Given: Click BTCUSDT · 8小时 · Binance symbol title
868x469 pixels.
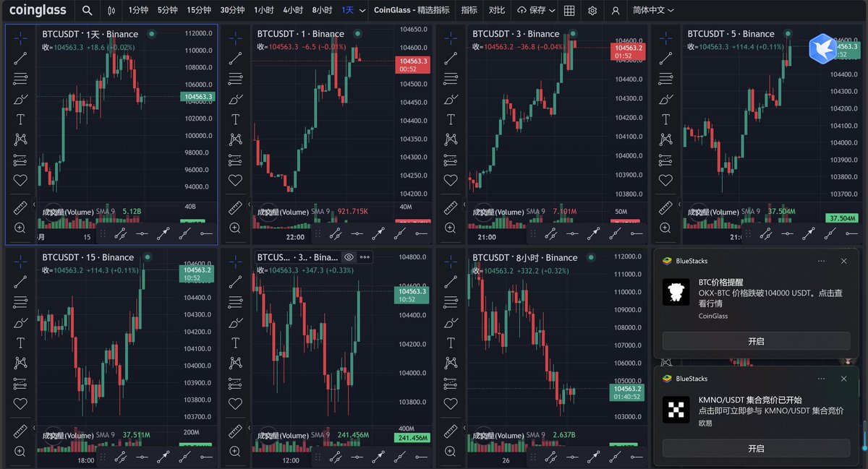Looking at the screenshot, I should pos(524,257).
